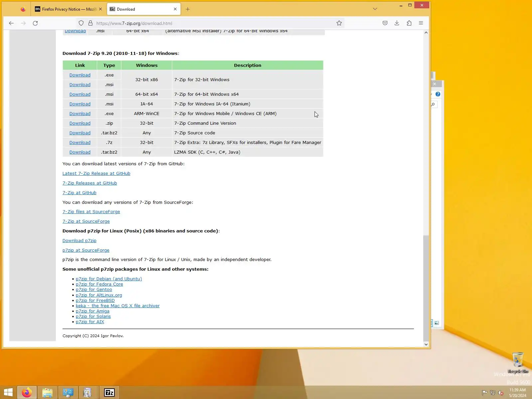Go back to the previous page
Image resolution: width=532 pixels, height=399 pixels.
[x=11, y=23]
